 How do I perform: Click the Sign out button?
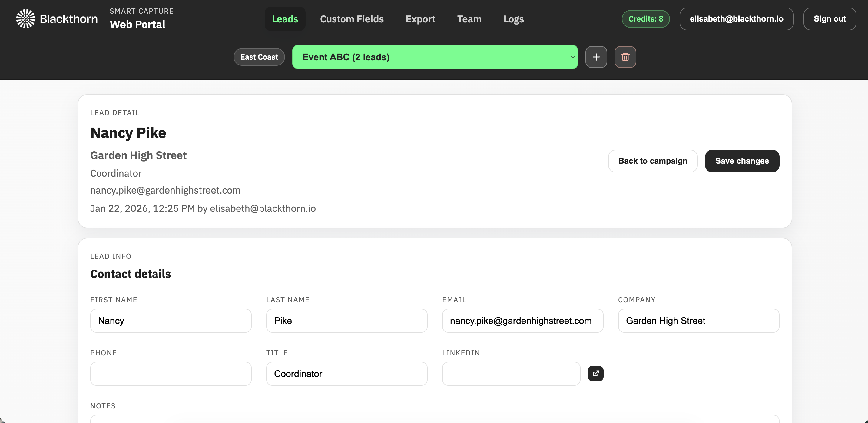(x=830, y=18)
